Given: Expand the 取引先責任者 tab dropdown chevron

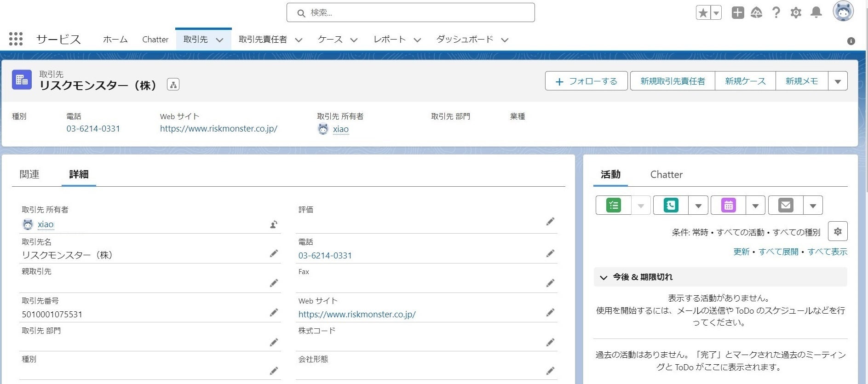Looking at the screenshot, I should [299, 40].
